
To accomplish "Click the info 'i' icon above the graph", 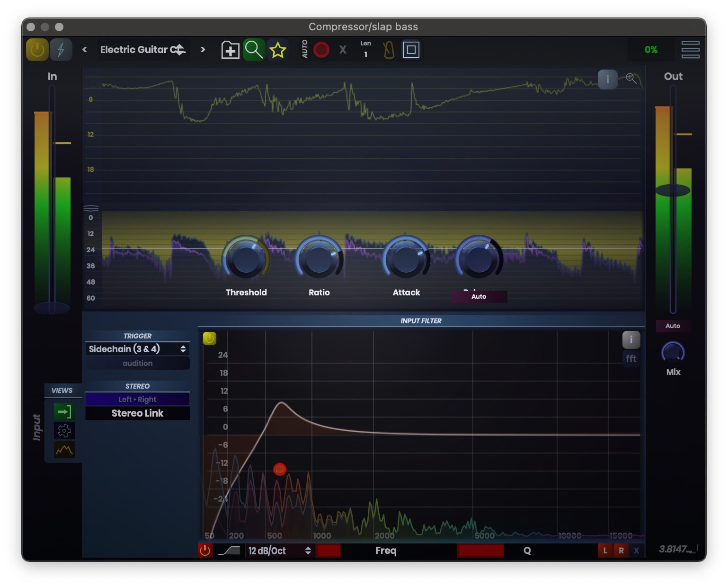I will pos(608,79).
